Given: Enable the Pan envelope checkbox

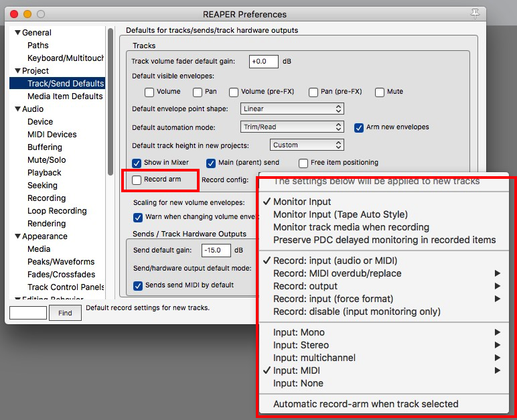Looking at the screenshot, I should [198, 92].
